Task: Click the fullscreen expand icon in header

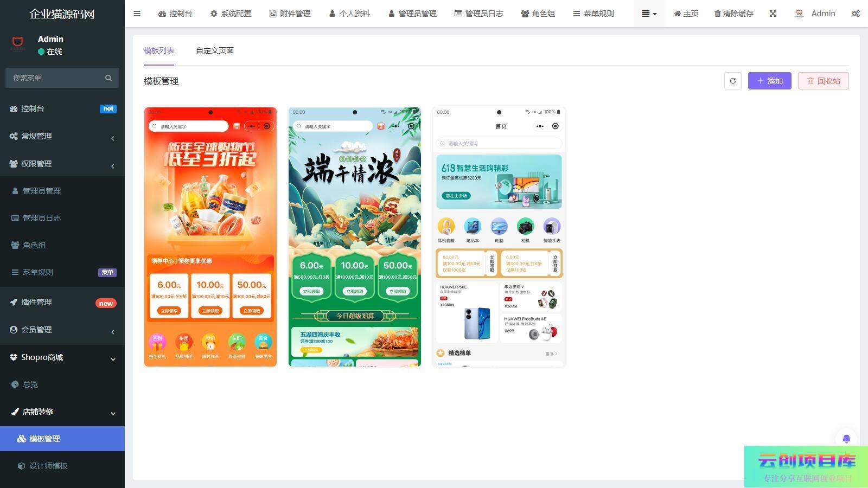Action: 773,14
